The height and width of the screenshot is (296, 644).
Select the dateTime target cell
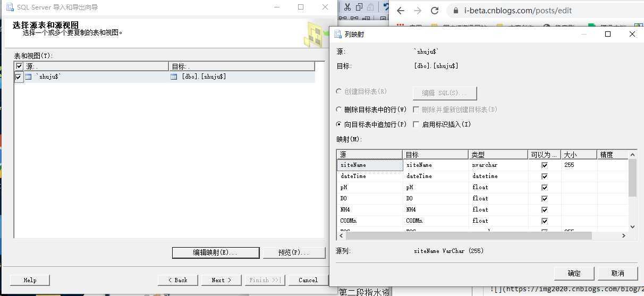pyautogui.click(x=436, y=176)
